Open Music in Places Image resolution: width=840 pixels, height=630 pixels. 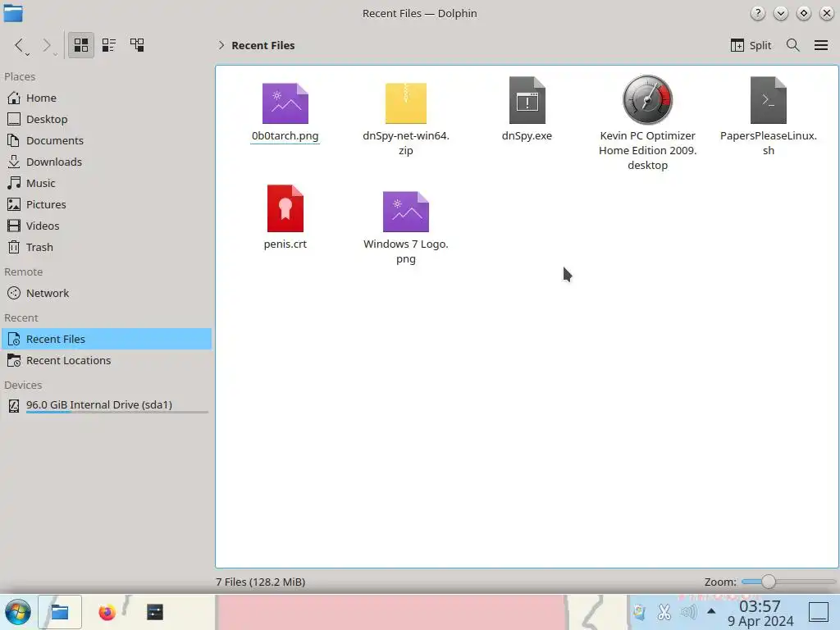tap(106, 183)
